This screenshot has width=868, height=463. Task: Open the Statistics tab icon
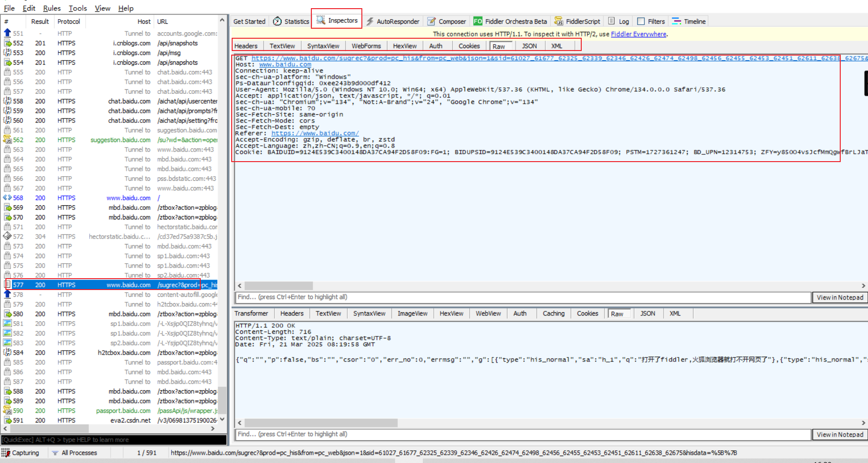277,21
